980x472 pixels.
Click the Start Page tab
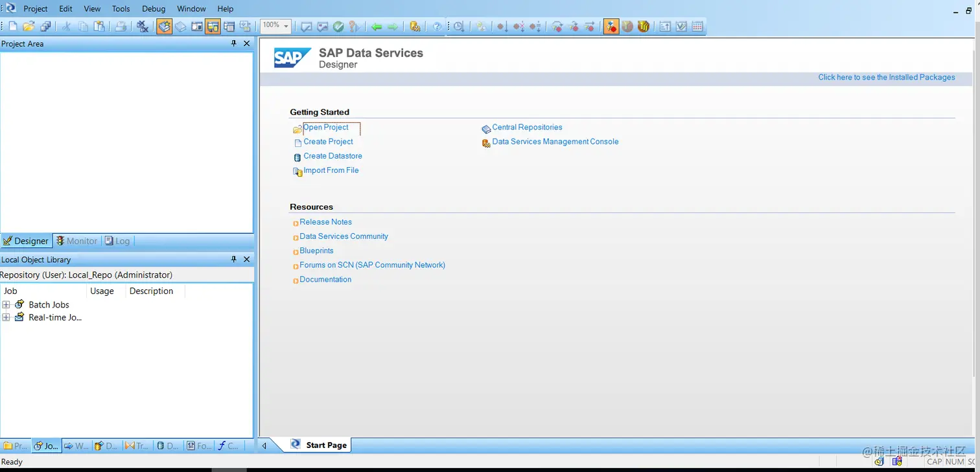tap(320, 445)
